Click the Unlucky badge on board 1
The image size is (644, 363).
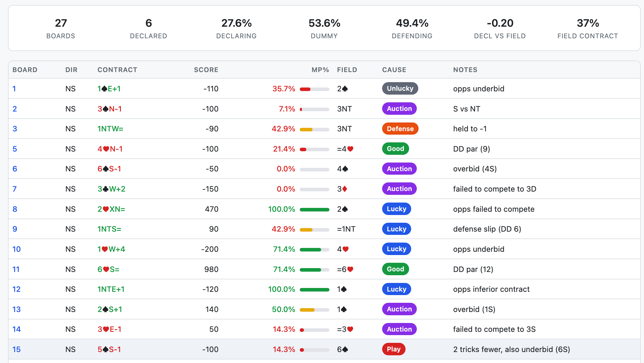(x=400, y=89)
